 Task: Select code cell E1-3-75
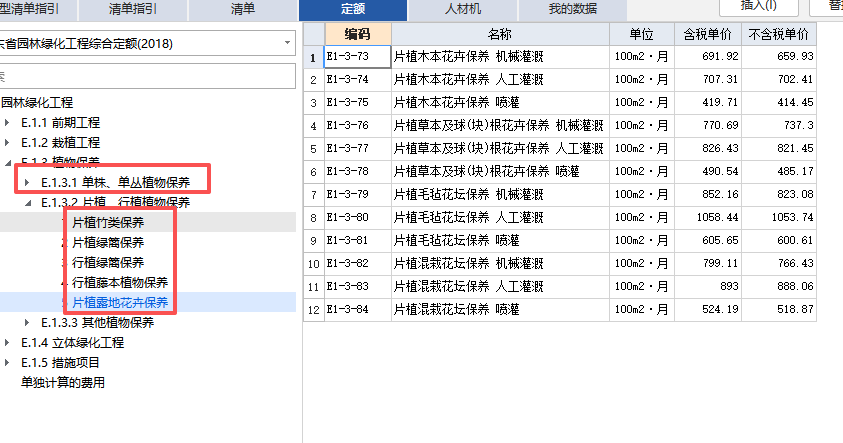(x=358, y=103)
